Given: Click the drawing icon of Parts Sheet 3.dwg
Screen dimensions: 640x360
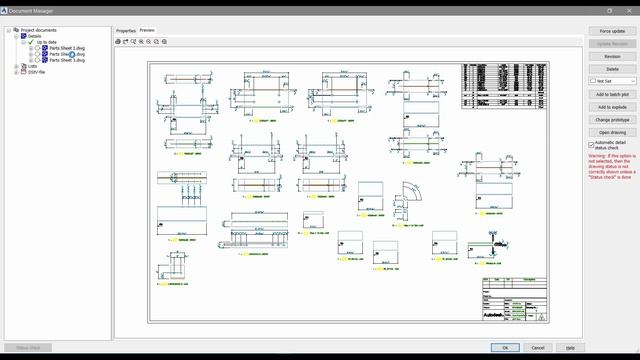Looking at the screenshot, I should pos(45,60).
